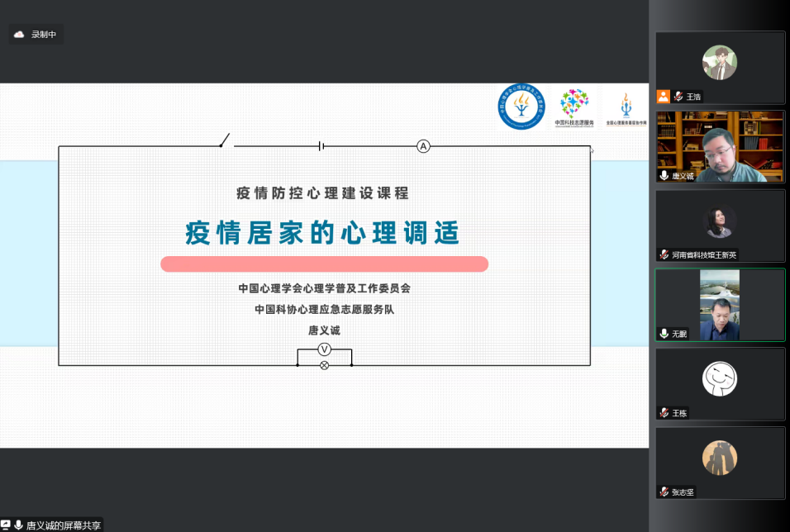The height and width of the screenshot is (532, 790).
Task: Select 王浩's cartoon avatar
Action: coord(720,63)
